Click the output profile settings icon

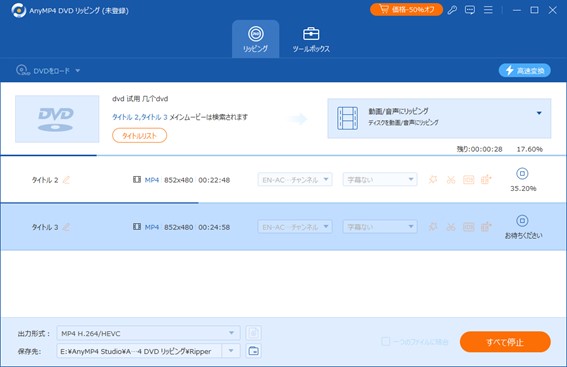(x=253, y=333)
